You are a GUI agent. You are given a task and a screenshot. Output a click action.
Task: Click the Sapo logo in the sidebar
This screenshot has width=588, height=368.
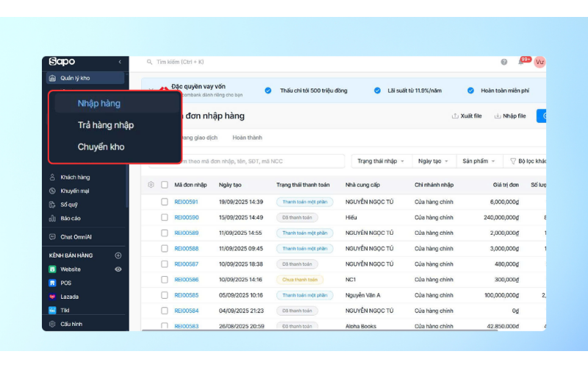pyautogui.click(x=62, y=62)
